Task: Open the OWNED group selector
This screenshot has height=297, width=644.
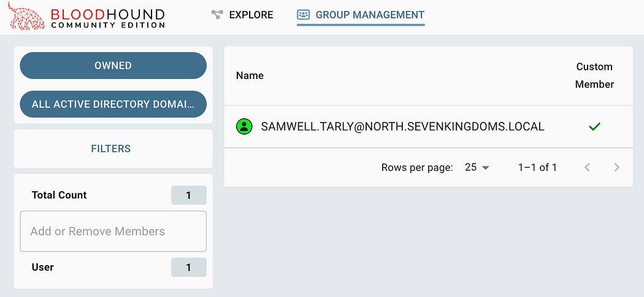Action: [x=113, y=66]
